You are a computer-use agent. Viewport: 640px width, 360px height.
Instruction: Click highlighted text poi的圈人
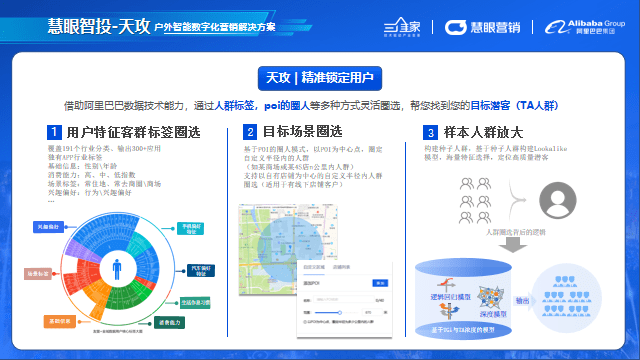(x=287, y=105)
